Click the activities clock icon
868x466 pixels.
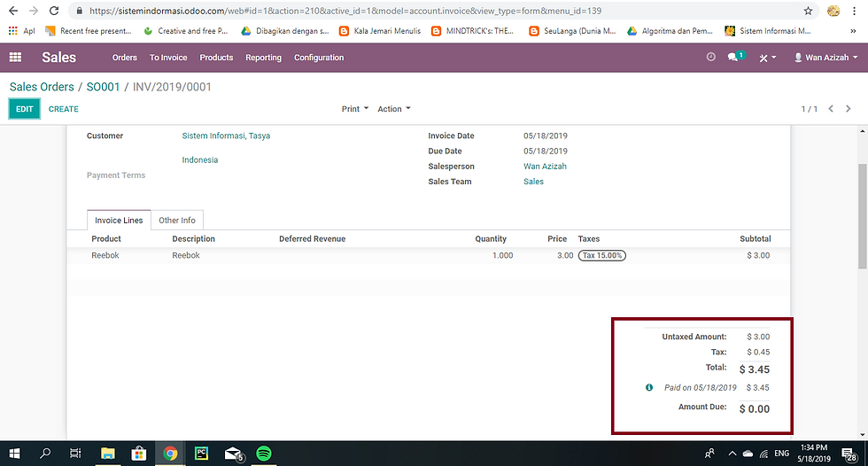[710, 57]
